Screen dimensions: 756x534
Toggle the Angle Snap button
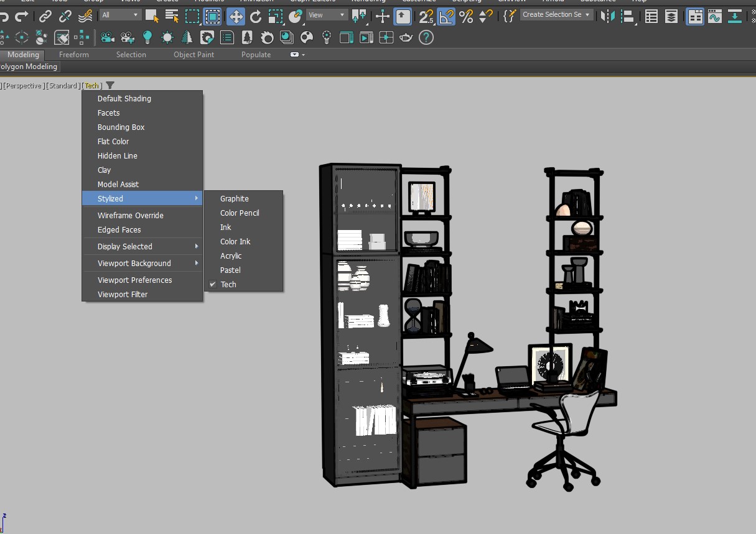[x=446, y=16]
